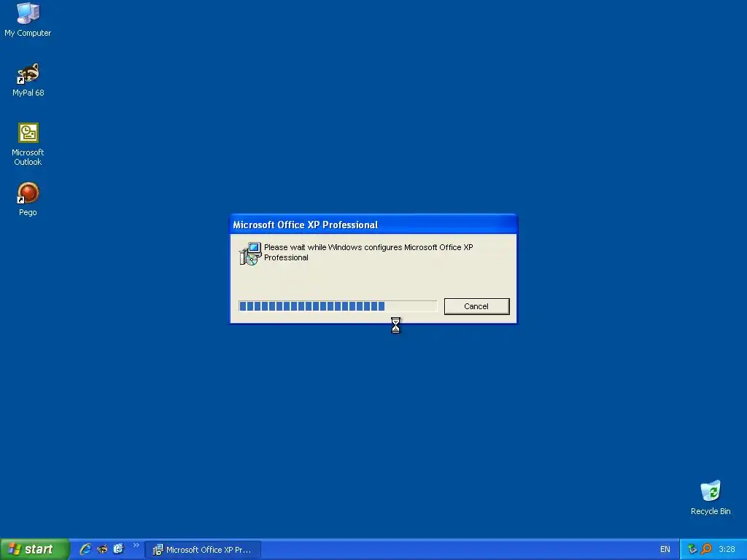Screen dimensions: 747x560
Task: Expand the Quick Launch overflow chevron
Action: [x=136, y=545]
